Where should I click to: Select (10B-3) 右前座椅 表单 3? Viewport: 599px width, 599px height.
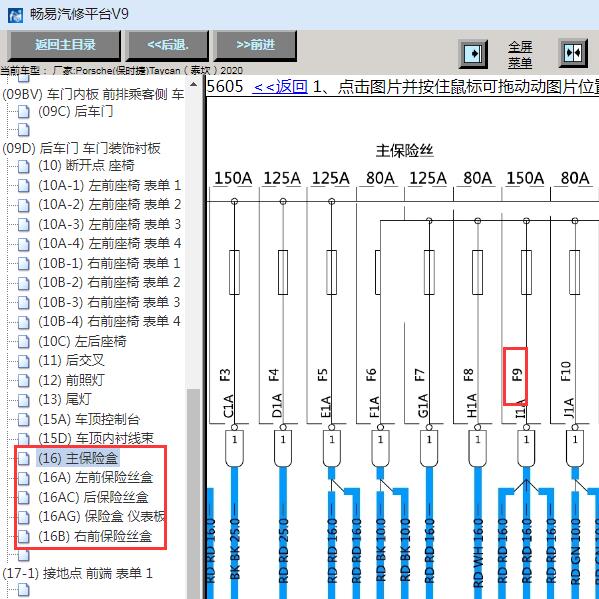tap(109, 302)
